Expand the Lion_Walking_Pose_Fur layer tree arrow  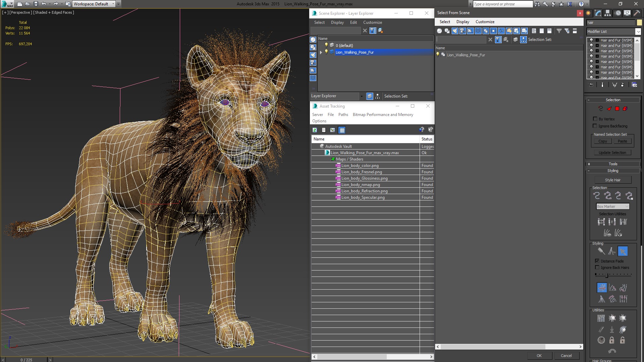click(x=321, y=52)
